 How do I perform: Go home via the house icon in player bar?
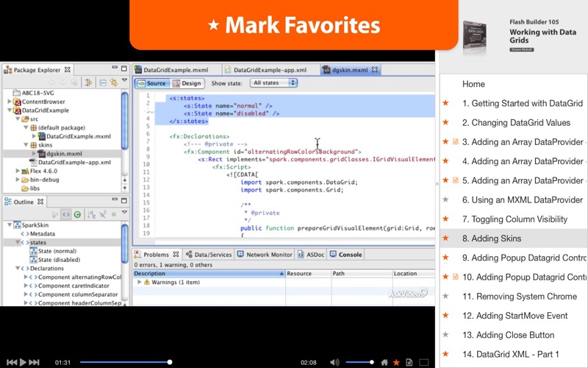(384, 362)
